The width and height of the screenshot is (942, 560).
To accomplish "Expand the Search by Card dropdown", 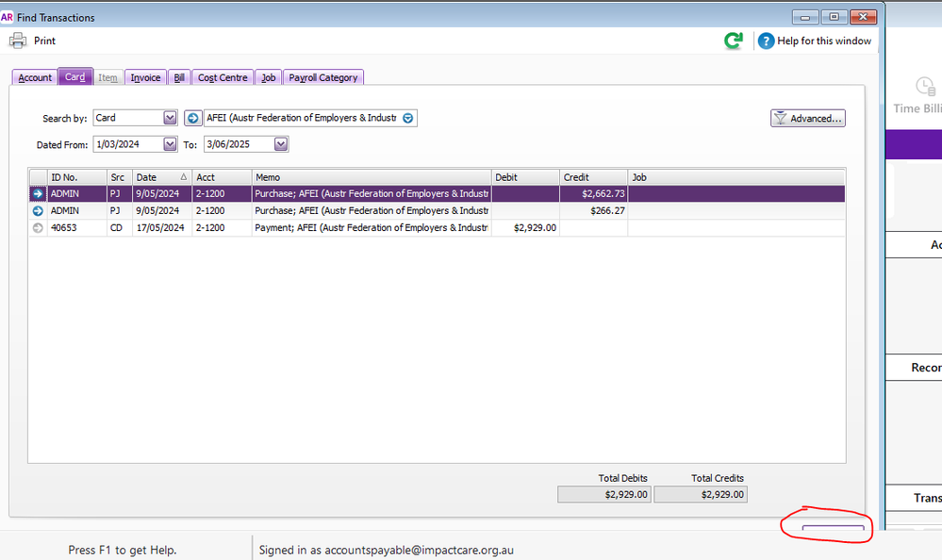I will click(x=170, y=118).
